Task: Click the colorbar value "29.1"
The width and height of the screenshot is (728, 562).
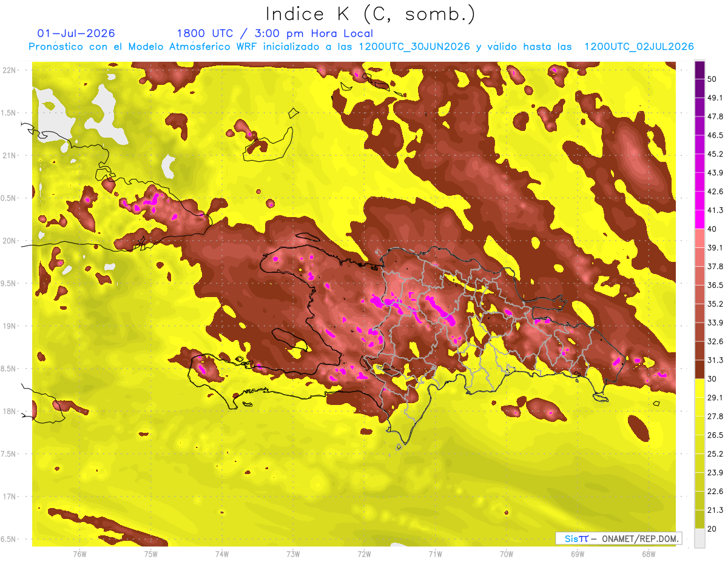Action: tap(715, 397)
